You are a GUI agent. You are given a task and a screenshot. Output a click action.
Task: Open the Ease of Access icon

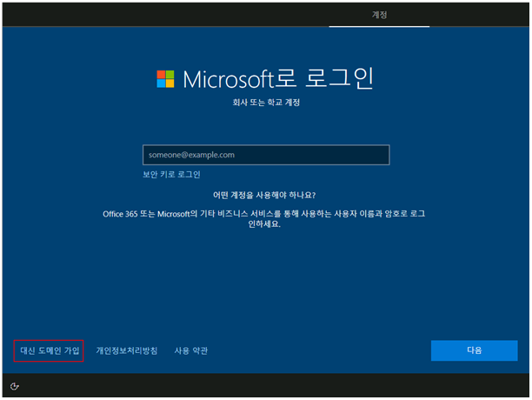tap(14, 386)
